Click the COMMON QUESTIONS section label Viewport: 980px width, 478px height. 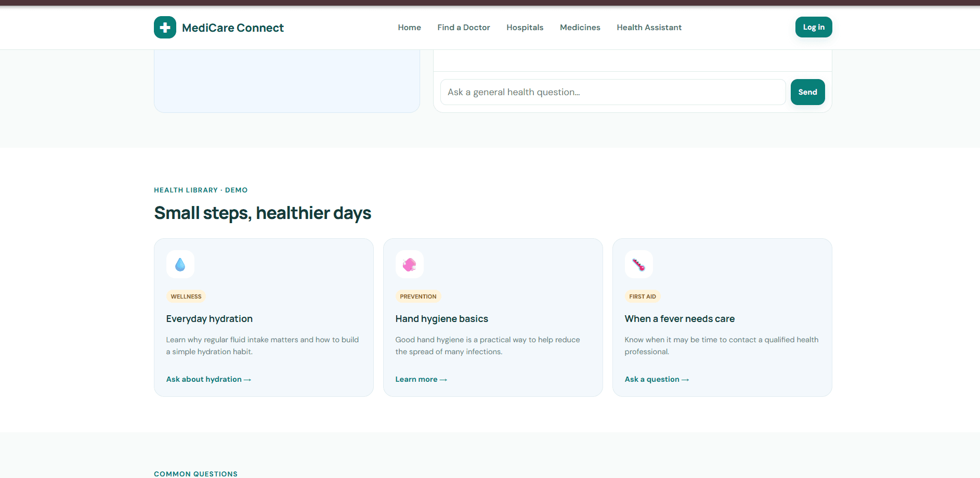click(195, 474)
